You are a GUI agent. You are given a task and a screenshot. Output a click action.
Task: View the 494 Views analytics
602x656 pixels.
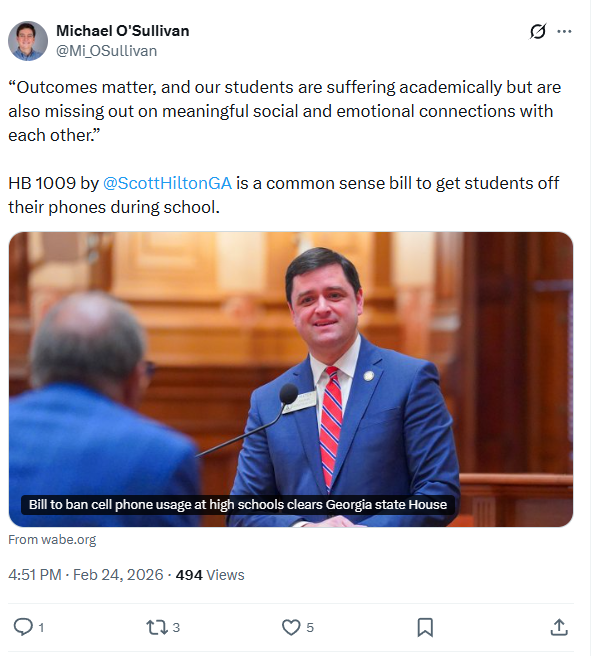pyautogui.click(x=210, y=575)
